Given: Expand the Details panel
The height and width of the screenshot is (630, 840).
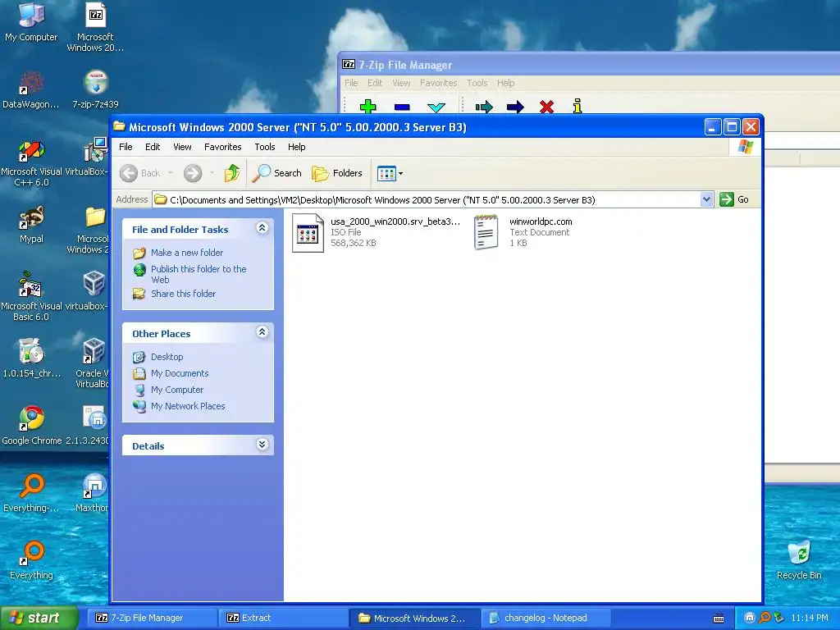Looking at the screenshot, I should (262, 445).
